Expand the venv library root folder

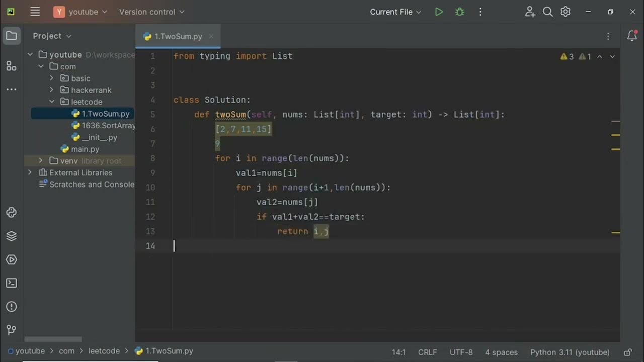coord(41,160)
